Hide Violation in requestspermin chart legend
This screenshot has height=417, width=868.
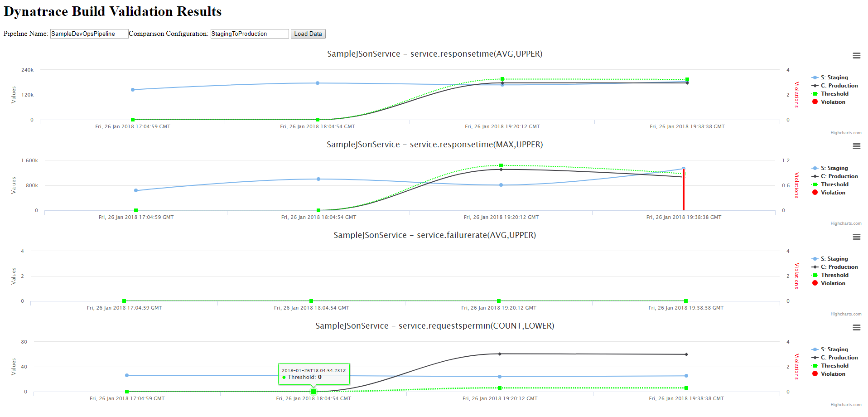coord(829,374)
